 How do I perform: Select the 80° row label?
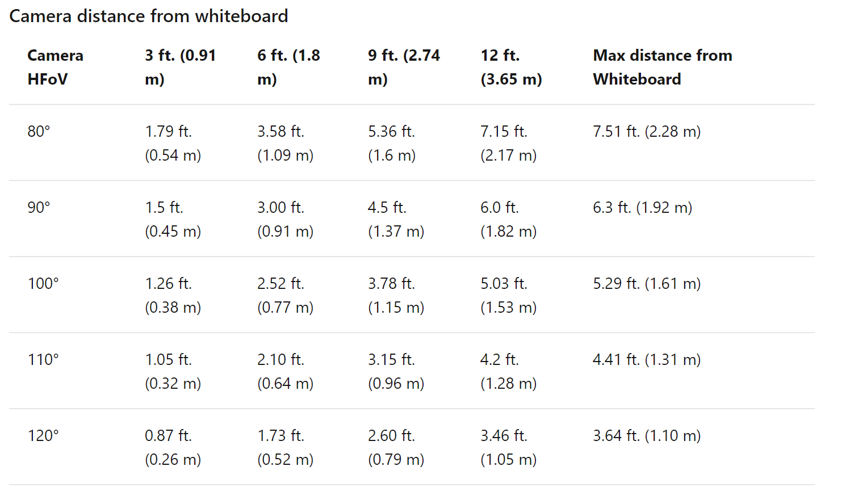coord(39,132)
